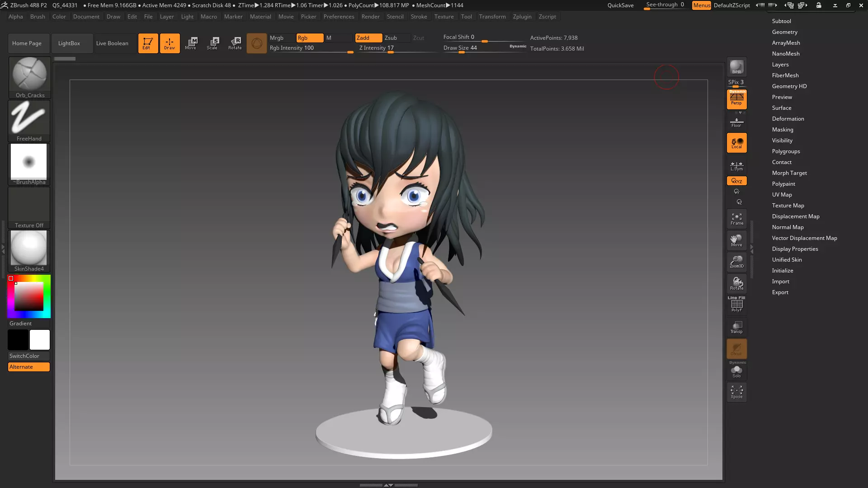Viewport: 868px width, 488px height.
Task: Expand the Polygroups section
Action: click(786, 151)
